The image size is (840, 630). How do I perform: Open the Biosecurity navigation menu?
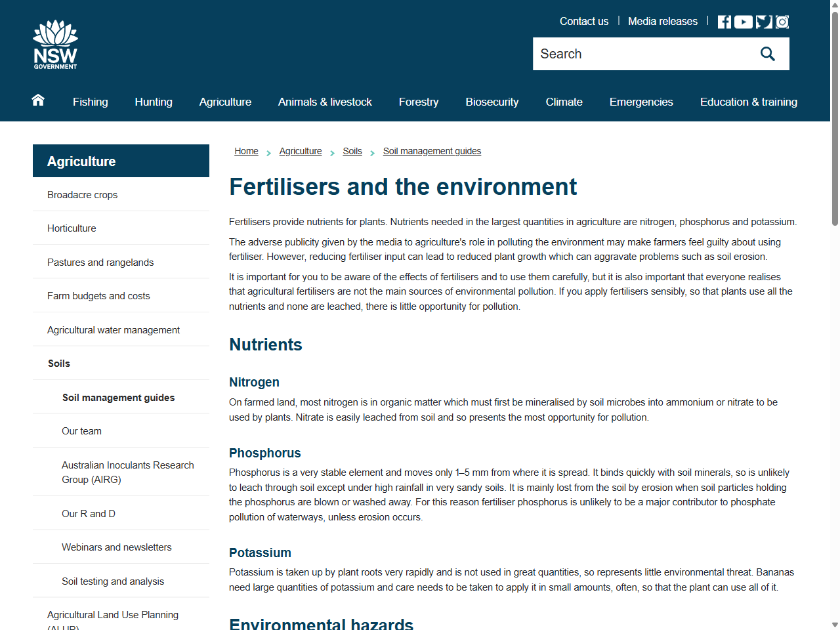coord(492,102)
